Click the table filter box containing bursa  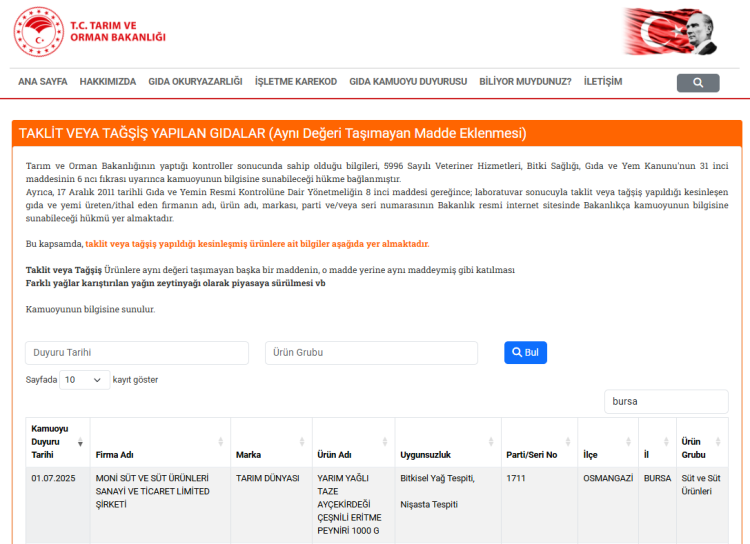(x=666, y=401)
